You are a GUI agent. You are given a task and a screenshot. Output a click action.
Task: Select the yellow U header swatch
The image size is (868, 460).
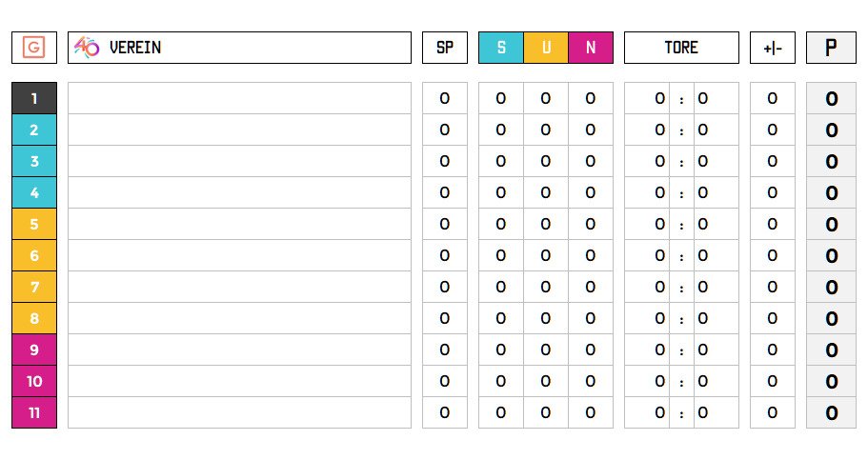click(x=546, y=48)
